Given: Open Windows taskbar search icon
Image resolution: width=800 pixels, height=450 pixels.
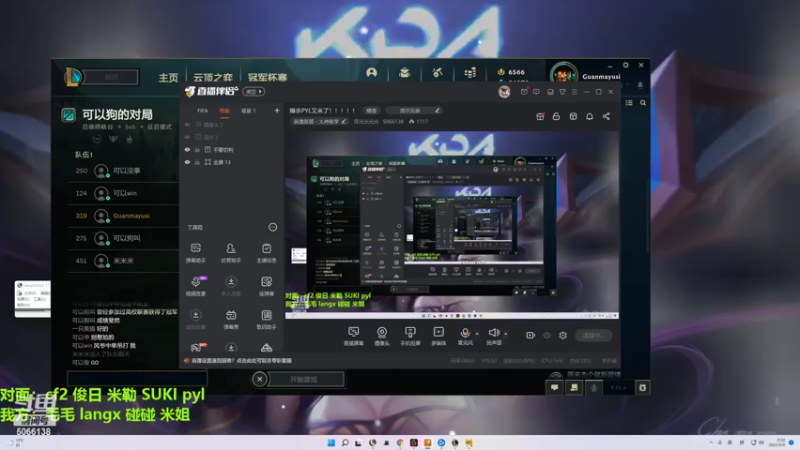Looking at the screenshot, I should (x=345, y=443).
